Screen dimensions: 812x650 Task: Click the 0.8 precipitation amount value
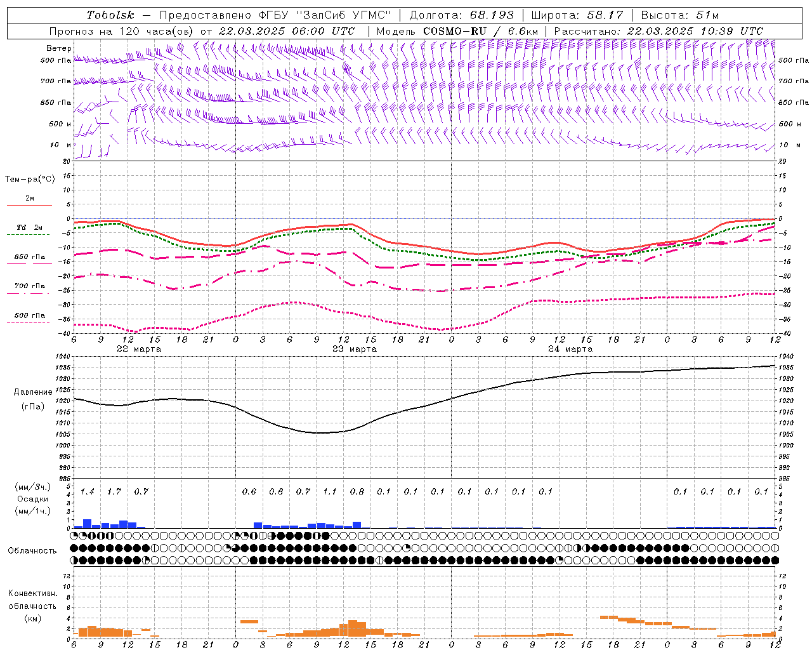(x=357, y=491)
